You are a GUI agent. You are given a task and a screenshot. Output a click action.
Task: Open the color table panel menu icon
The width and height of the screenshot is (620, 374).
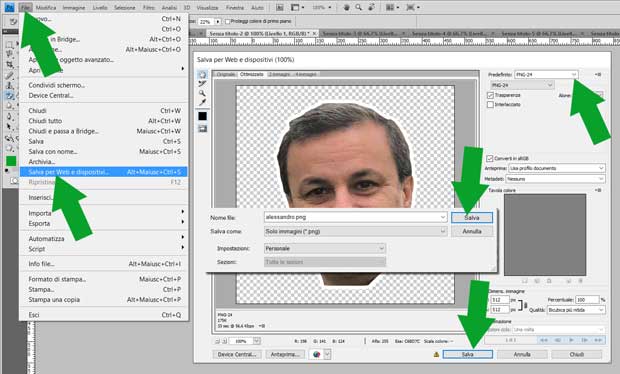click(598, 190)
